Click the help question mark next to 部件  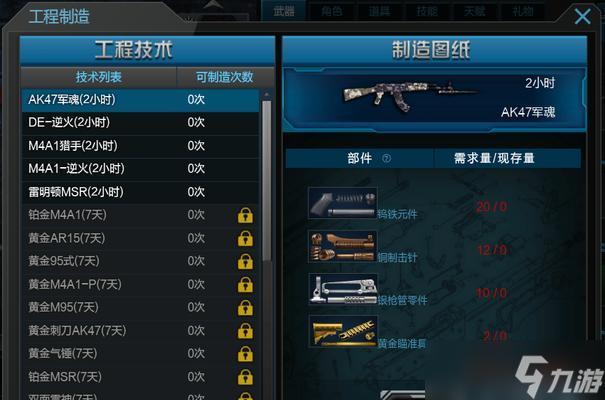click(x=386, y=159)
